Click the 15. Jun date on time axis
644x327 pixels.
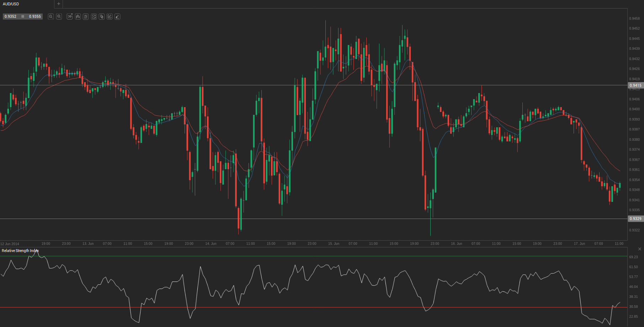pos(334,244)
